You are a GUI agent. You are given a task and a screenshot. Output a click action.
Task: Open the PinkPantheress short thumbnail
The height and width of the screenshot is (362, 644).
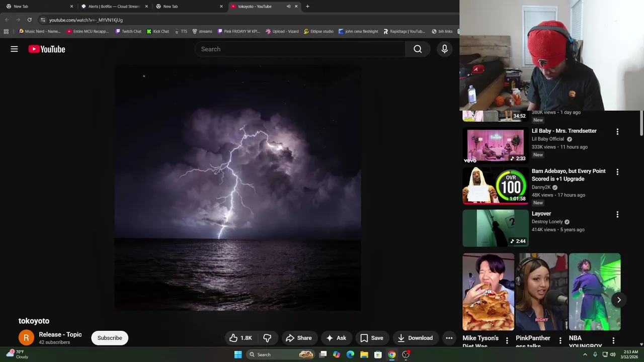click(541, 292)
